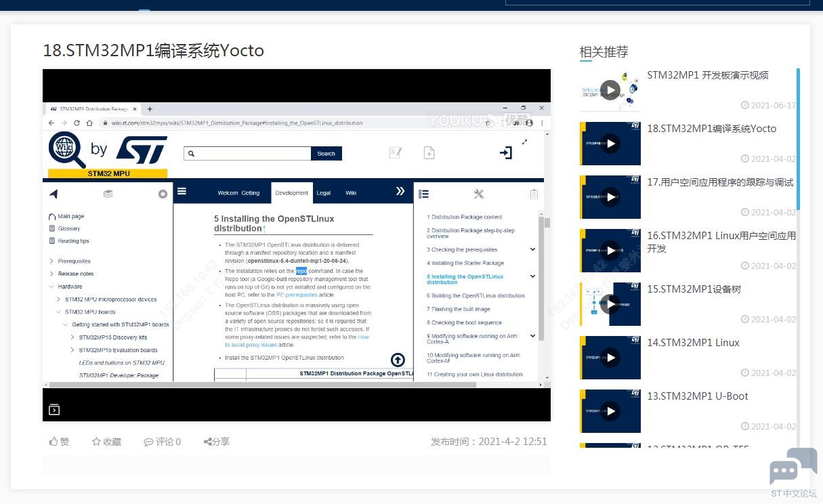Click the wiki hamburger menu icon in video
Viewport: 823px width, 504px height.
[x=182, y=192]
